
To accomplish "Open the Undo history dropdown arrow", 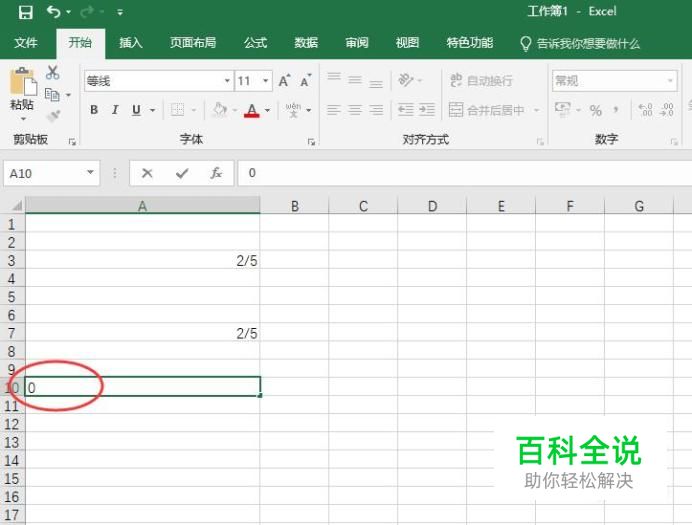I will pos(68,12).
